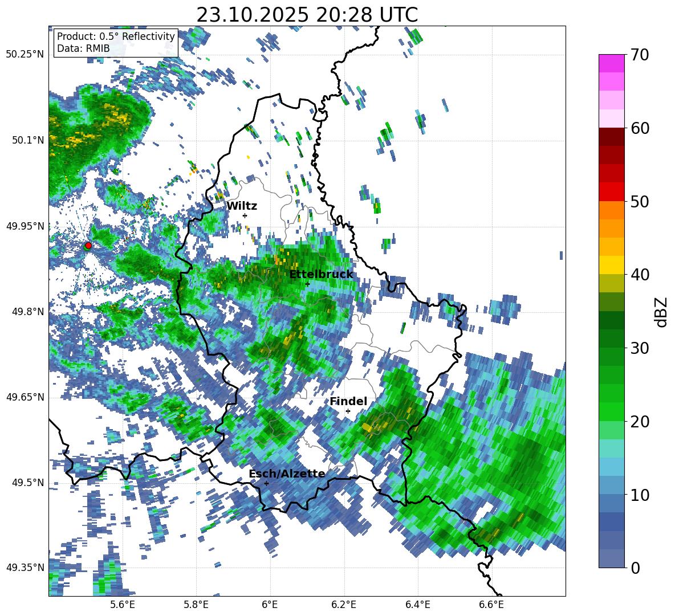The height and width of the screenshot is (616, 675).
Task: Click the Esch/Alzette city label
Action: (287, 474)
